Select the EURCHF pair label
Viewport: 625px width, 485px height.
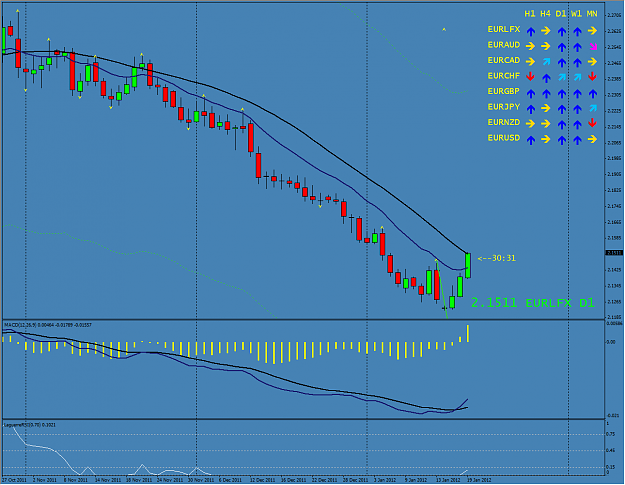coord(504,76)
